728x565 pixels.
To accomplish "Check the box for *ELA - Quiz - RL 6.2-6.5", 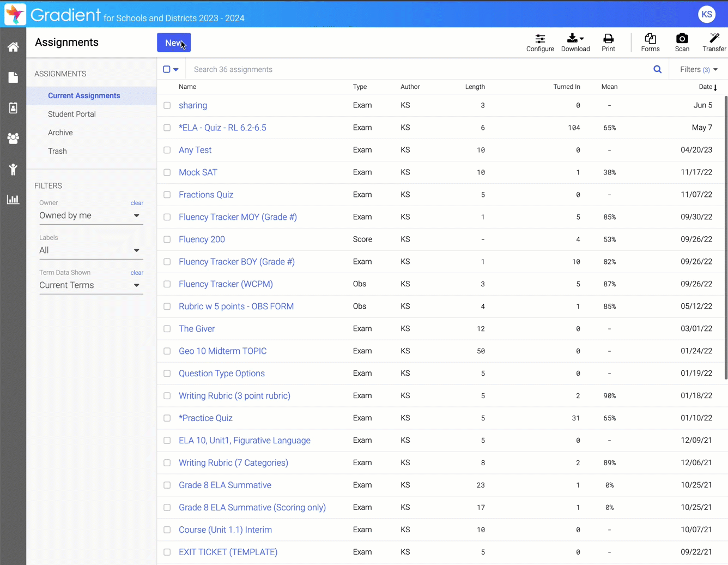I will click(167, 128).
